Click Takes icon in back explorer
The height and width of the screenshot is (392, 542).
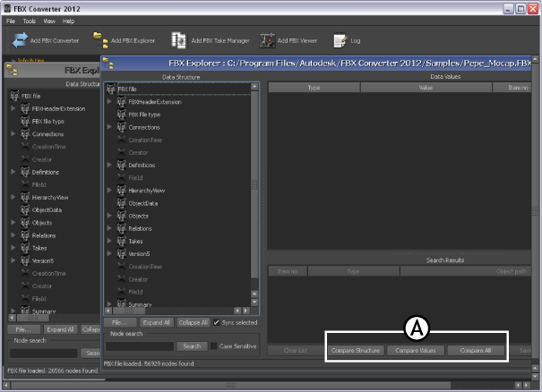click(25, 248)
